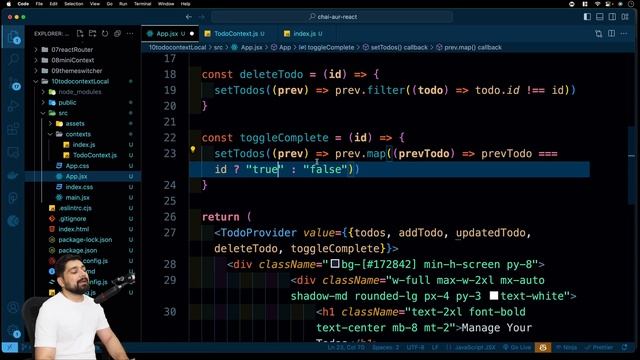Screen dimensions: 640x360
Task: Open App.css in the file tree
Action: point(77,166)
